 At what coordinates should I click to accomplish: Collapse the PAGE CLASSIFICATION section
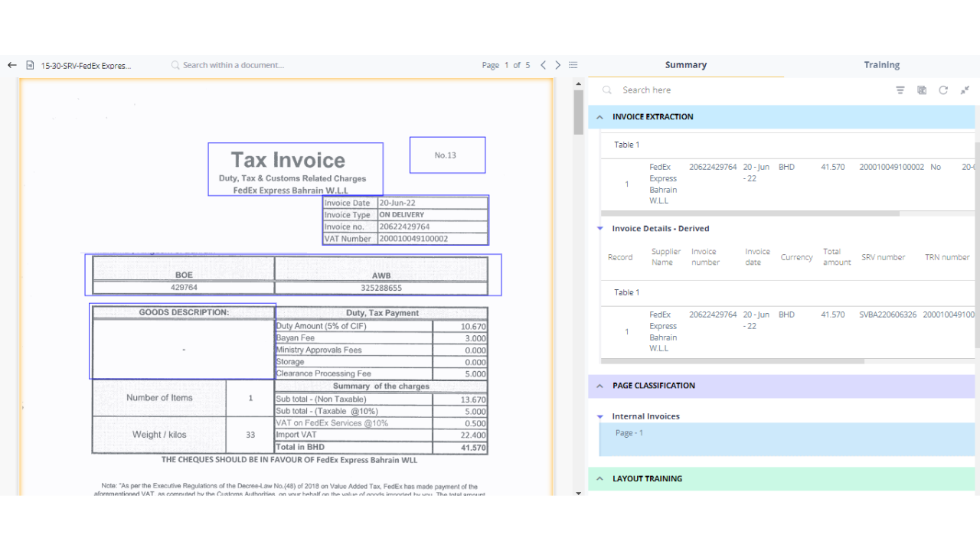[x=599, y=386]
